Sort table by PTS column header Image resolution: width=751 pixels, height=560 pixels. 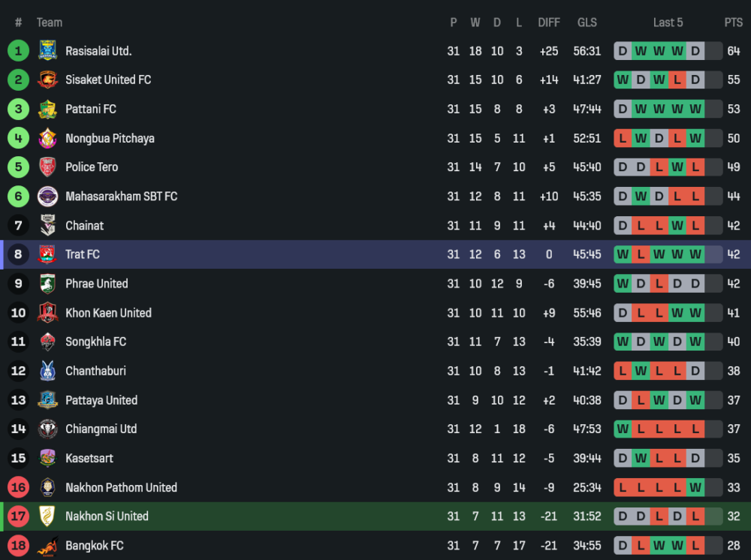pos(733,23)
